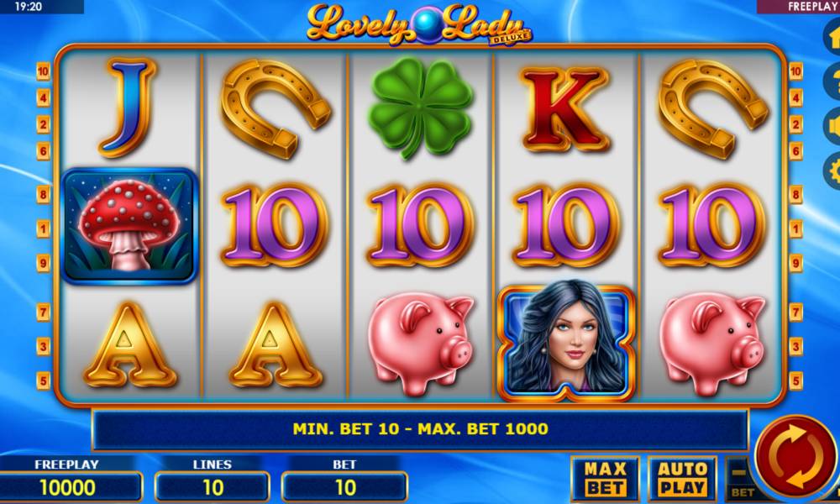This screenshot has height=504, width=840.
Task: Click the lovely lady portrait symbol
Action: [x=567, y=342]
